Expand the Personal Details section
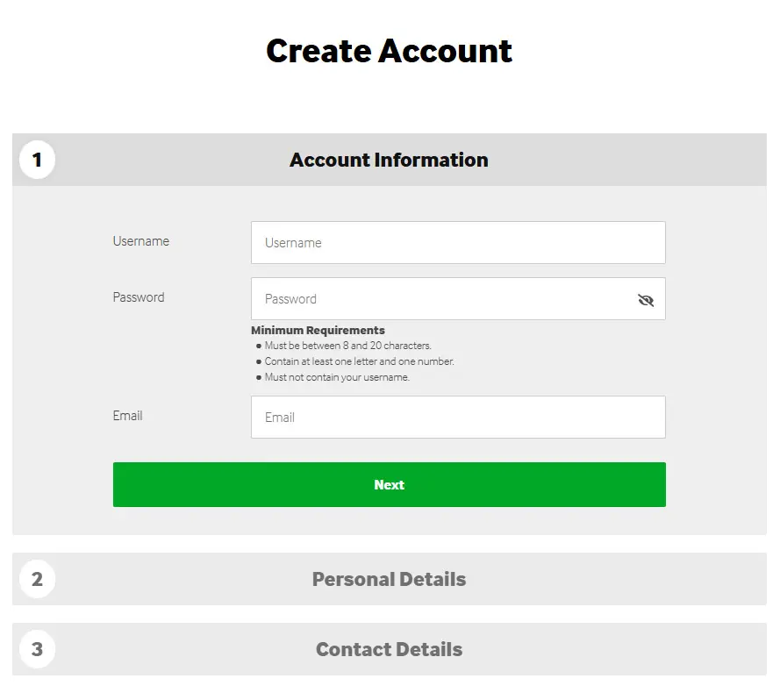This screenshot has height=700, width=780. tap(389, 579)
